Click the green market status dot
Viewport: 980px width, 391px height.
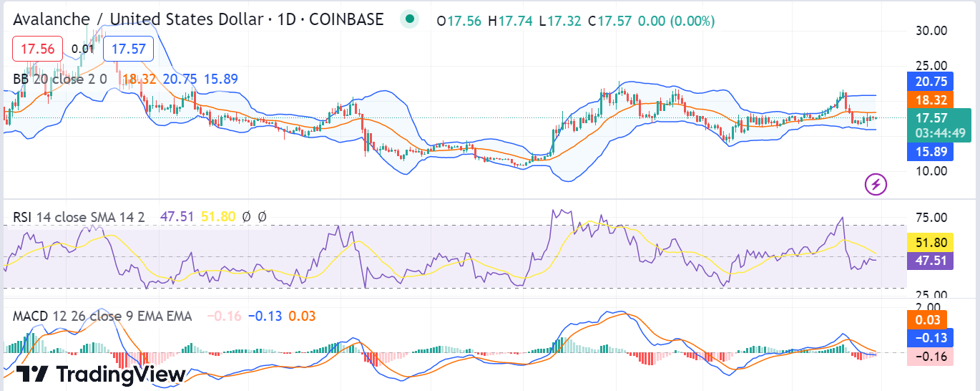pos(409,19)
